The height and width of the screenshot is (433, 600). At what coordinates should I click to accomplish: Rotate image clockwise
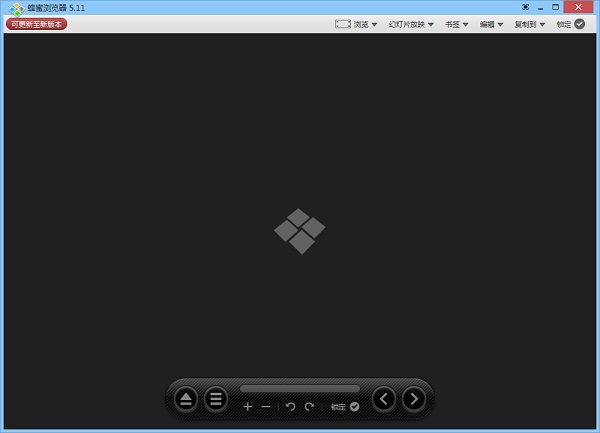coord(309,407)
